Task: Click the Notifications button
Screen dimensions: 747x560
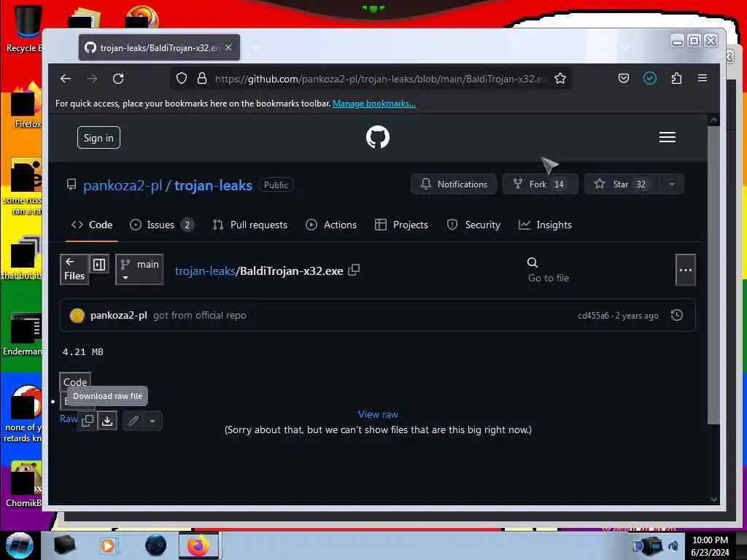Action: (454, 184)
